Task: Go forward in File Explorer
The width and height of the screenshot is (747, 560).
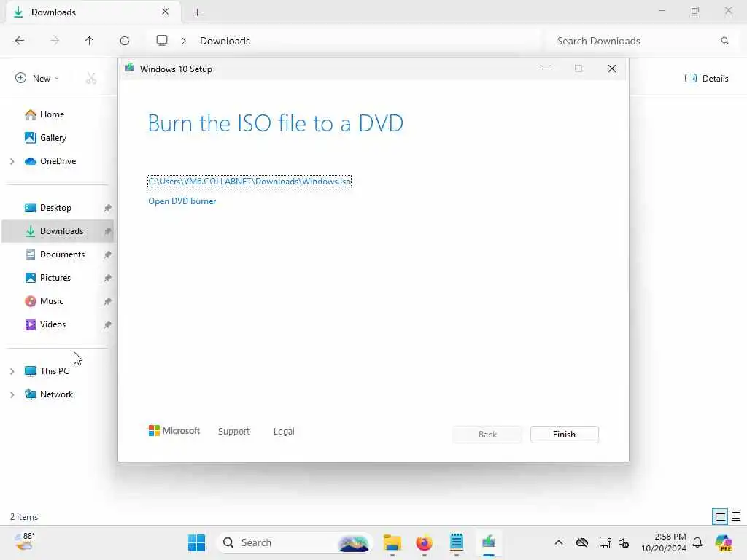Action: coord(55,41)
